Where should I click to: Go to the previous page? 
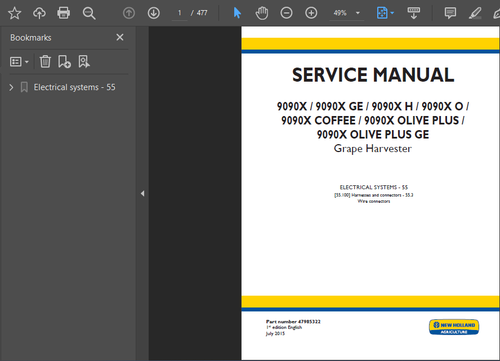[129, 13]
